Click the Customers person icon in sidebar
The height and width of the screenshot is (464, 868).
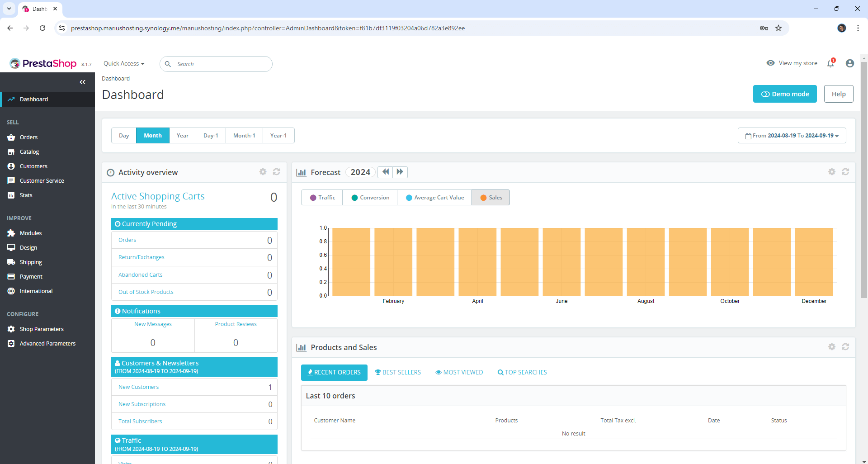[x=11, y=166]
